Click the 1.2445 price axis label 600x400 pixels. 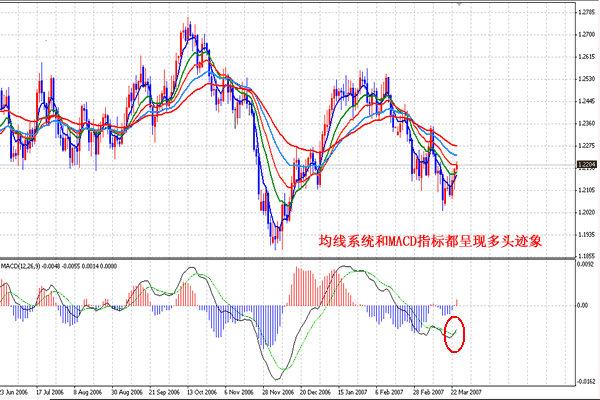(x=587, y=101)
